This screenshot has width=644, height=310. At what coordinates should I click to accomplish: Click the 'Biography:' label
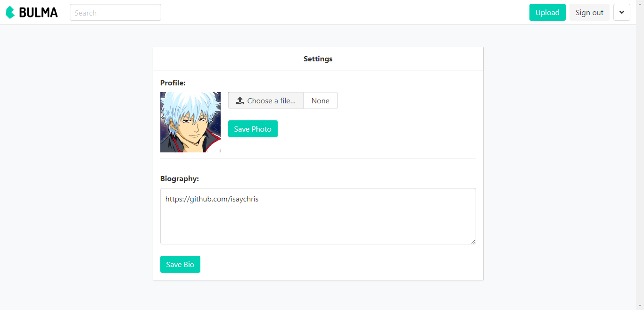click(180, 179)
